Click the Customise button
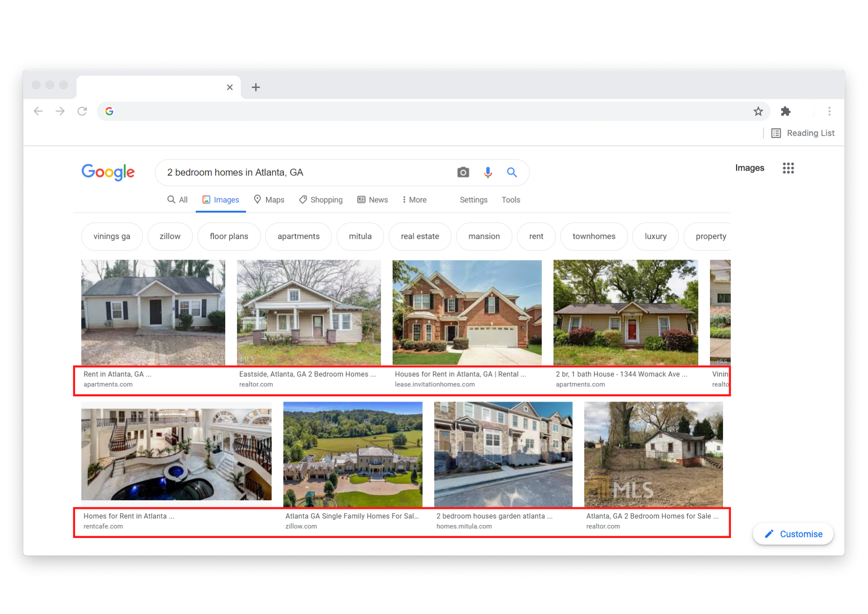This screenshot has width=868, height=614. coord(793,534)
